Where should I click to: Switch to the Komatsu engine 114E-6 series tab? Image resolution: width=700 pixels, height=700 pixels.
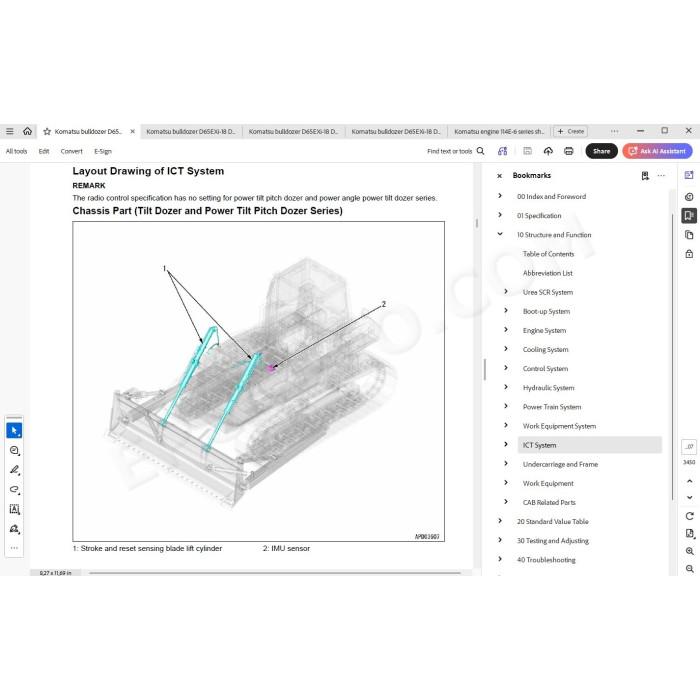click(499, 131)
